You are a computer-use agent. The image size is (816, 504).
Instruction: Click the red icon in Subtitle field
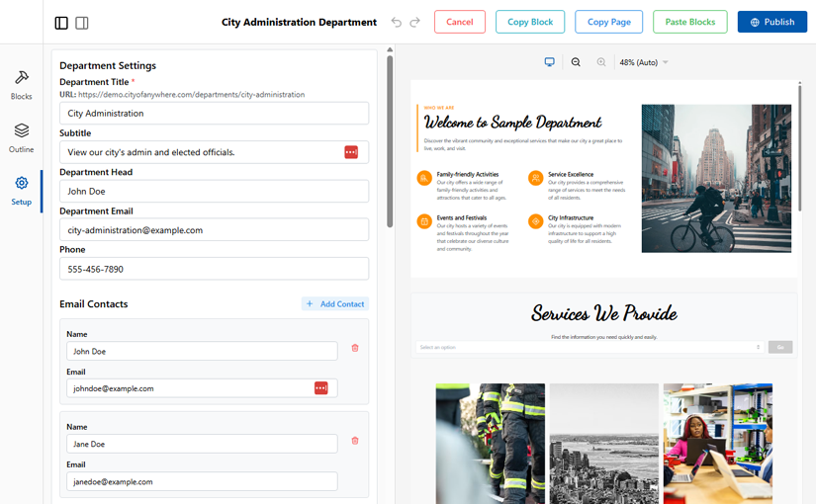coord(351,152)
